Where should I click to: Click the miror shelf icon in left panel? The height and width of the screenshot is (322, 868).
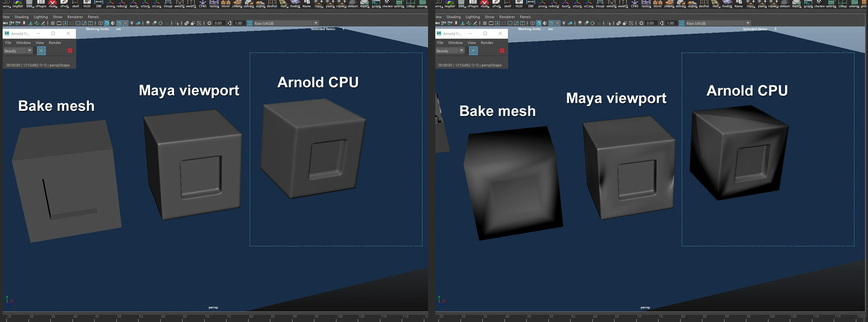[226, 3]
